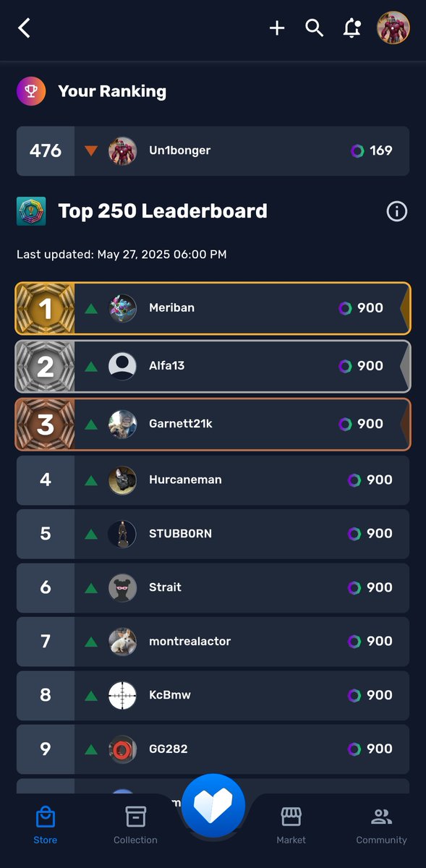Screen dimensions: 426x868
Task: Tap montrealactor's avatar thumbnail
Action: coord(122,641)
